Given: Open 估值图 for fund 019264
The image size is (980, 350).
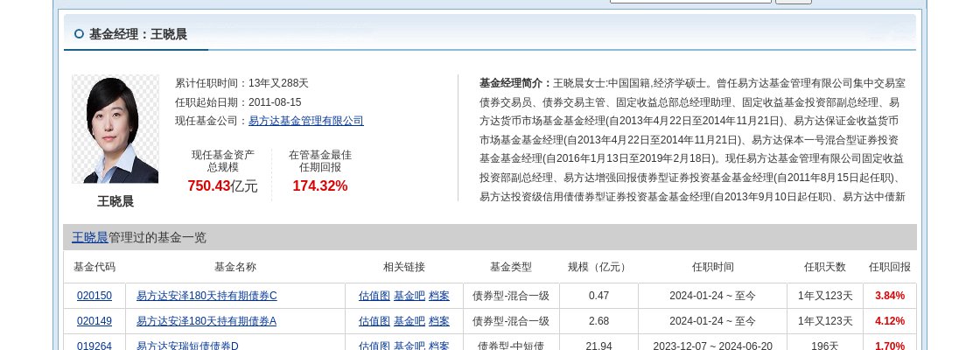Looking at the screenshot, I should pos(374,346).
